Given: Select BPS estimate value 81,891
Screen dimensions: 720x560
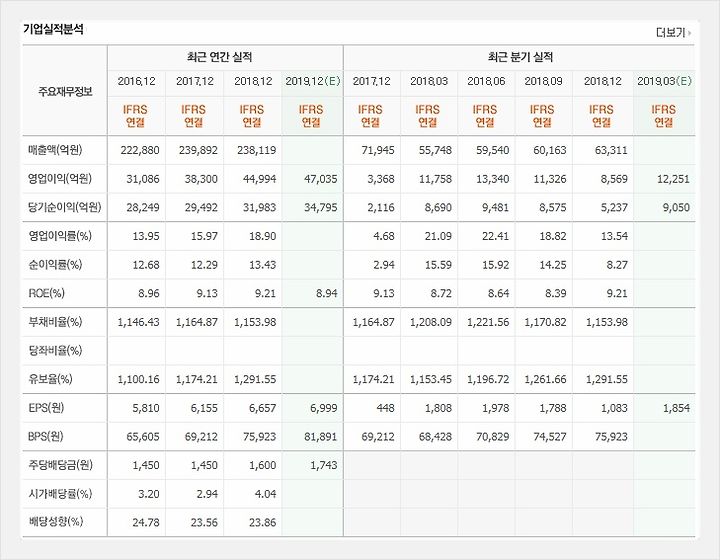Looking at the screenshot, I should [321, 437].
